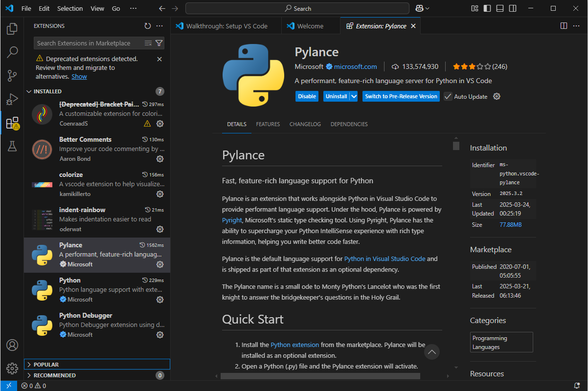Open the Uninstall dropdown arrow

pos(354,96)
